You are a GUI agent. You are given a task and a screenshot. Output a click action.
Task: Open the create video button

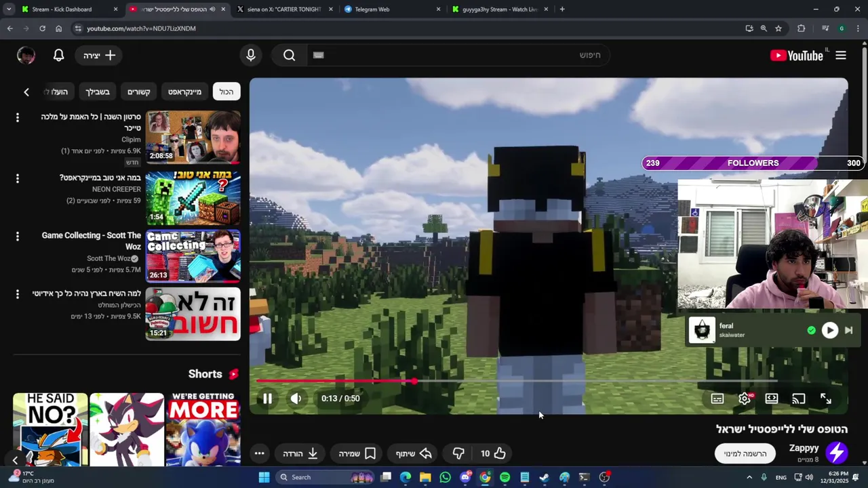[x=99, y=56]
